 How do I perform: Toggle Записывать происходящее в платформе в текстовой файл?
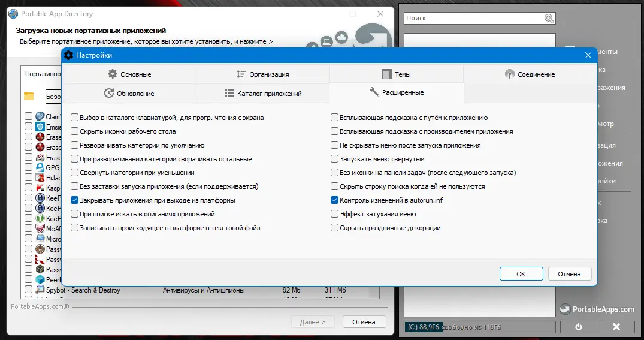[x=74, y=228]
